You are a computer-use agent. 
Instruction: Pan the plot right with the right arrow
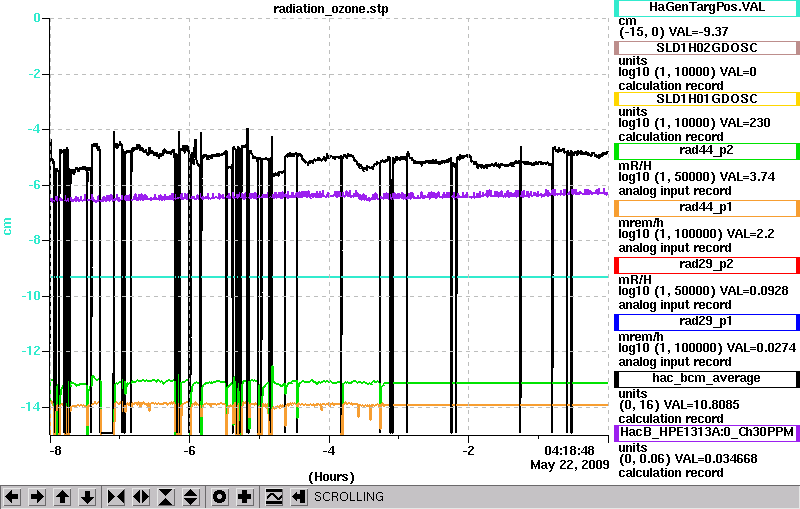coord(37,497)
